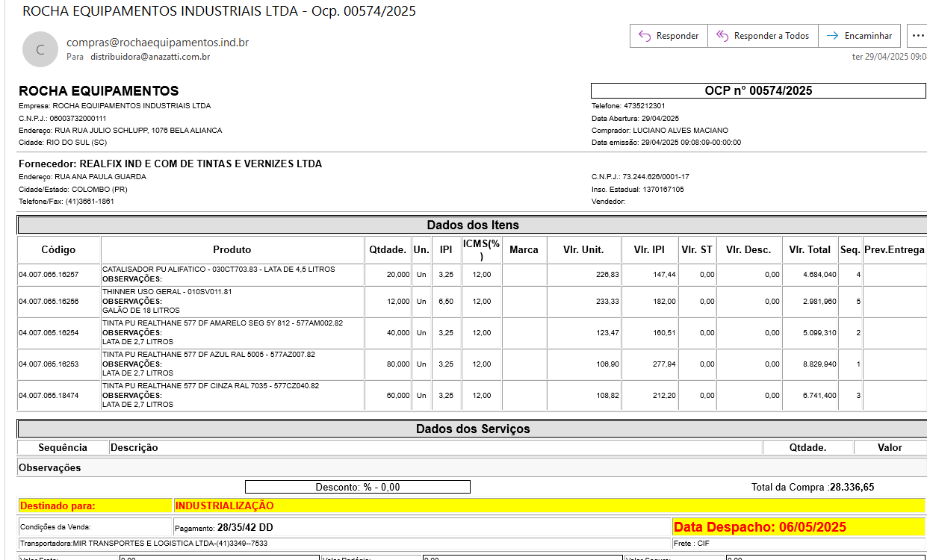
Task: Forward the email using Encaminhar
Action: tap(859, 36)
